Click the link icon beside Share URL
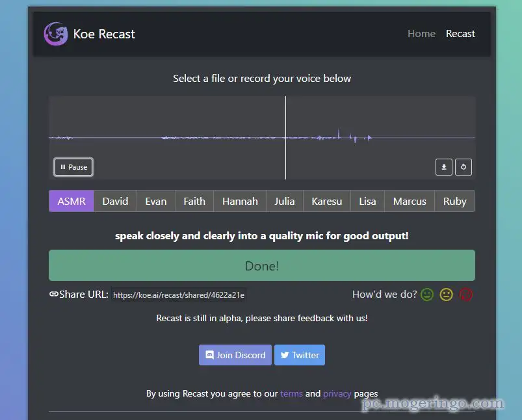The height and width of the screenshot is (420, 522). tap(53, 294)
